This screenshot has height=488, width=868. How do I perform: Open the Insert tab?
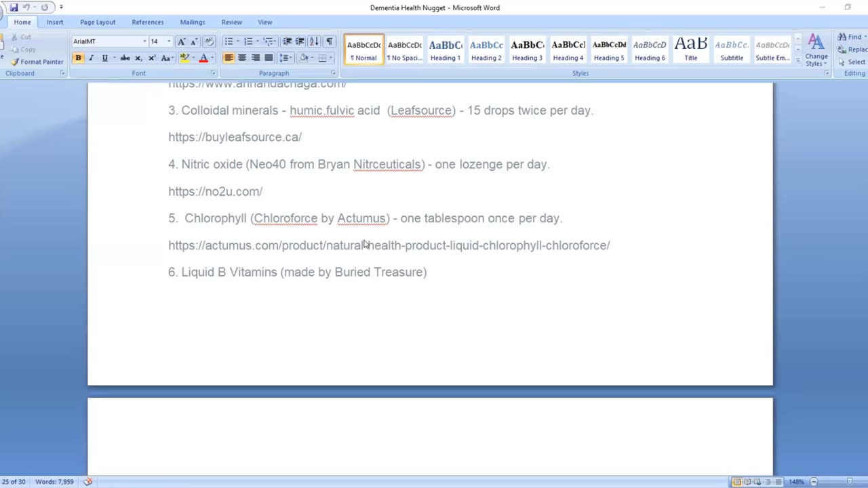click(x=55, y=22)
